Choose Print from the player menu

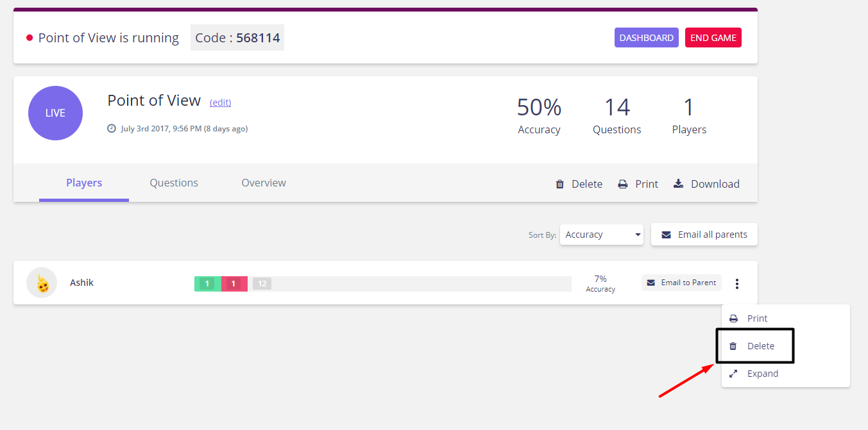point(786,318)
